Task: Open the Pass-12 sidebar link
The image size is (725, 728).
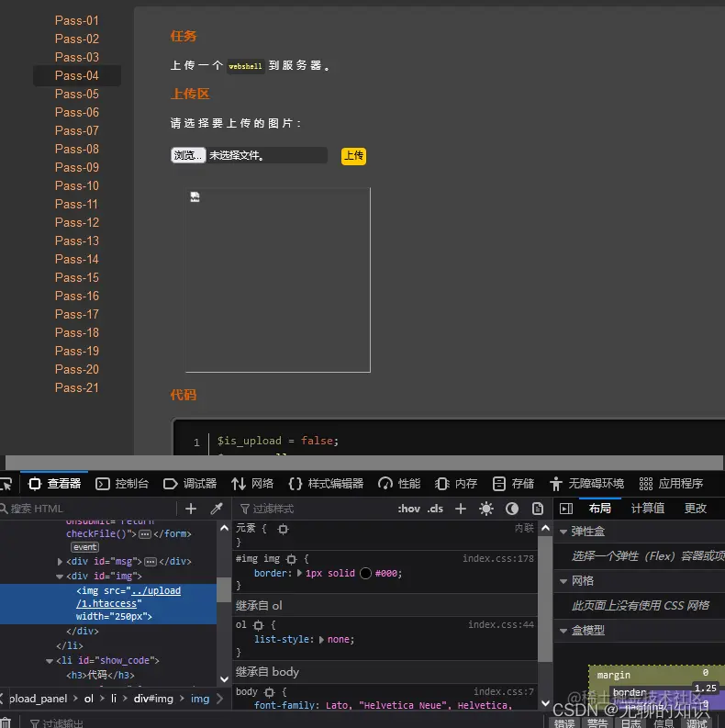Action: coord(77,222)
